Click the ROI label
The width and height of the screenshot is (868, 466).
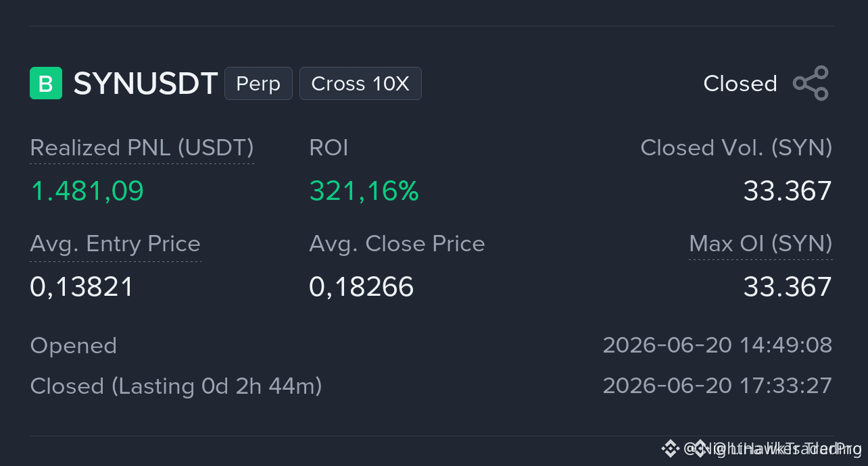(329, 148)
